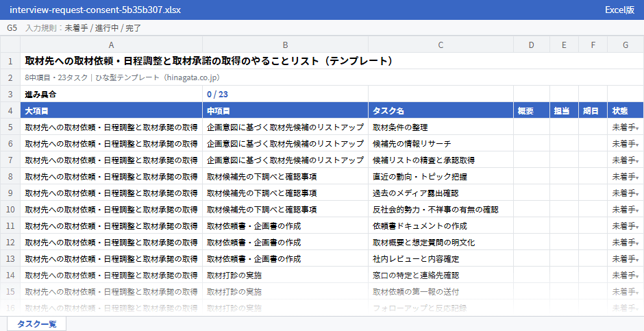The image size is (644, 331).
Task: Click the empty 期日 cell in row 7
Action: [x=593, y=160]
